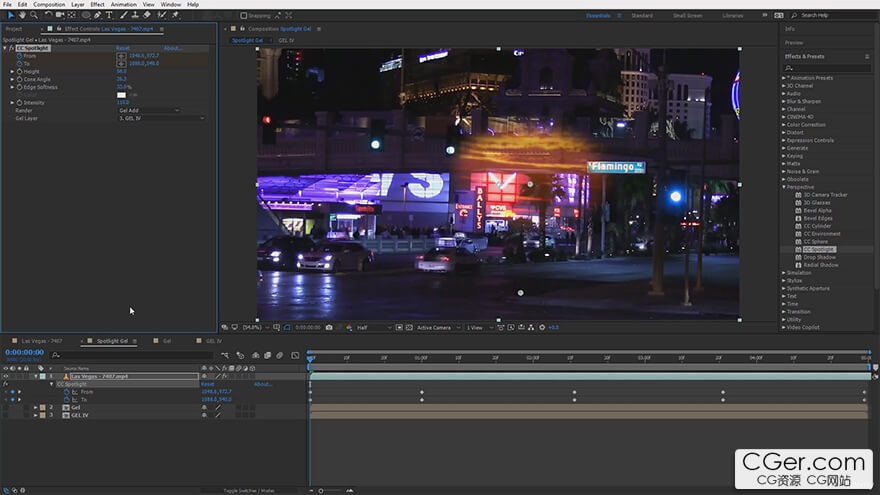The image size is (880, 495).
Task: Select the Rotation tool
Action: click(48, 15)
